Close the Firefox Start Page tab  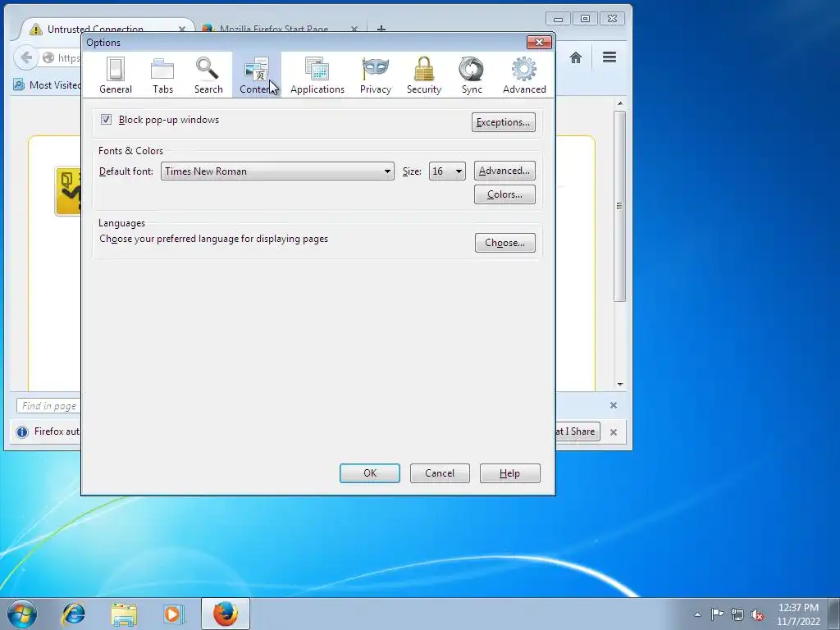354,29
